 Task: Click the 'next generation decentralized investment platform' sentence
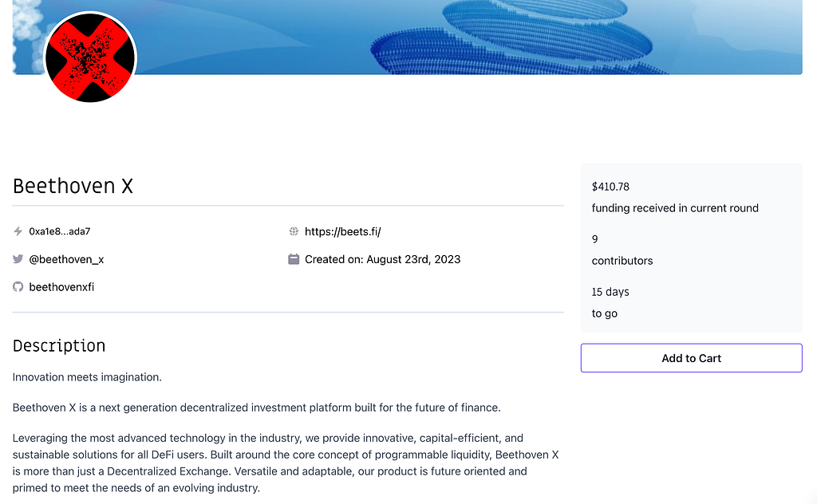(256, 408)
